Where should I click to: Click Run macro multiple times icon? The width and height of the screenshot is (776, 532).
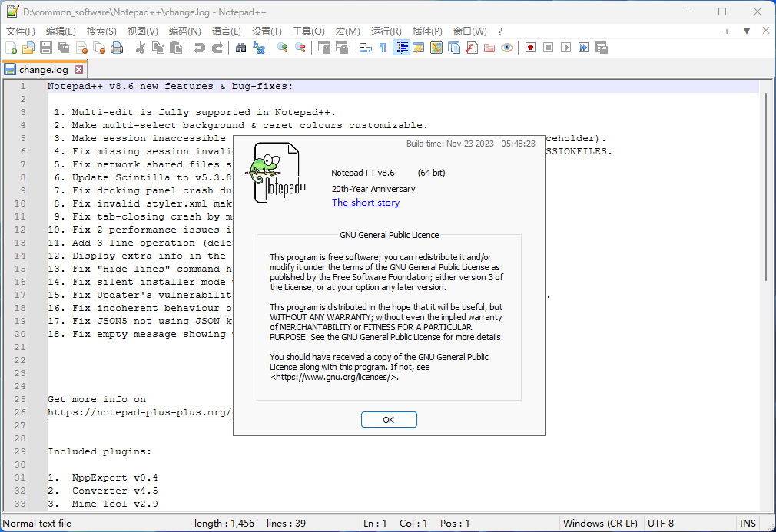(584, 48)
